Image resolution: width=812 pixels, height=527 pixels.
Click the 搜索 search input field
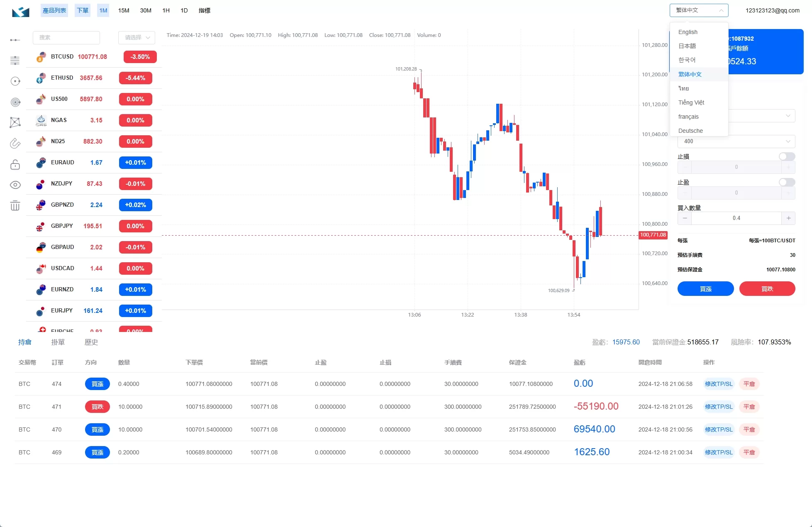(66, 37)
